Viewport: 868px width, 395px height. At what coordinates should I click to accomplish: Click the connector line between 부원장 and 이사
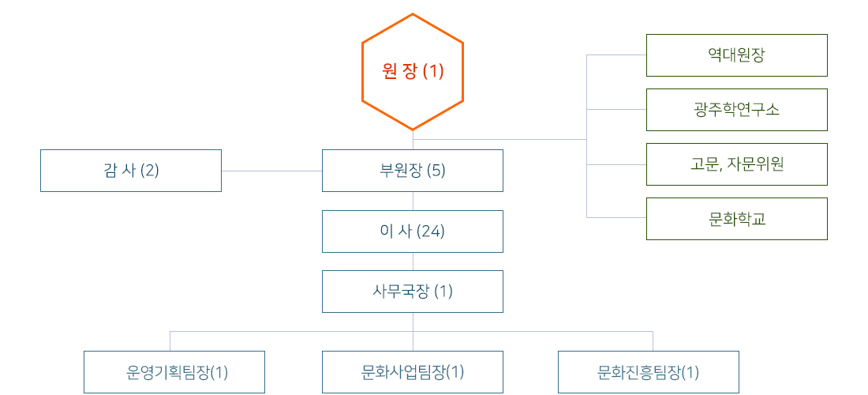413,201
